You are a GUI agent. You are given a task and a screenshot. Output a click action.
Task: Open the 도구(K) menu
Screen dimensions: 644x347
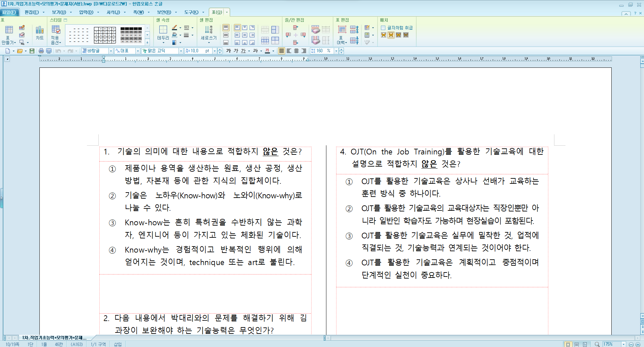191,12
